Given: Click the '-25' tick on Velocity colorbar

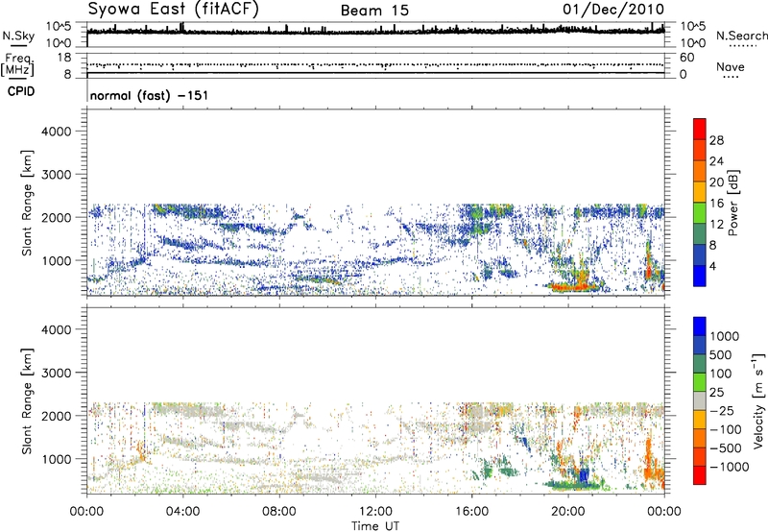Looking at the screenshot, I should [724, 410].
